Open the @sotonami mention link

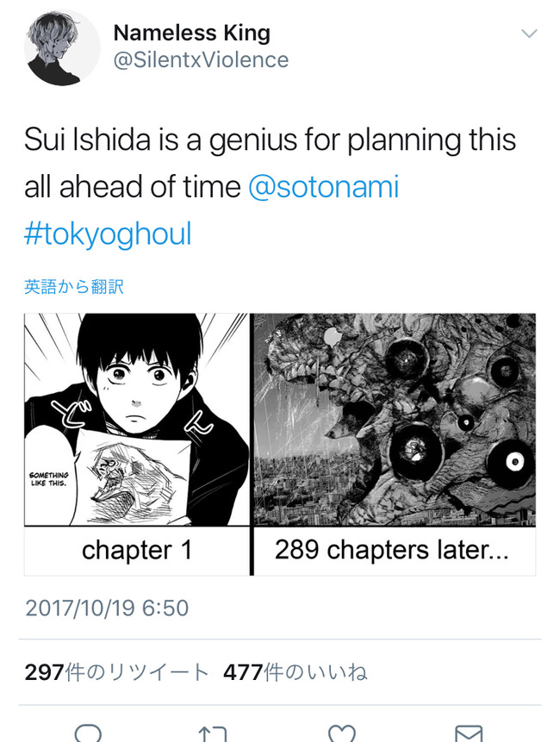point(324,186)
